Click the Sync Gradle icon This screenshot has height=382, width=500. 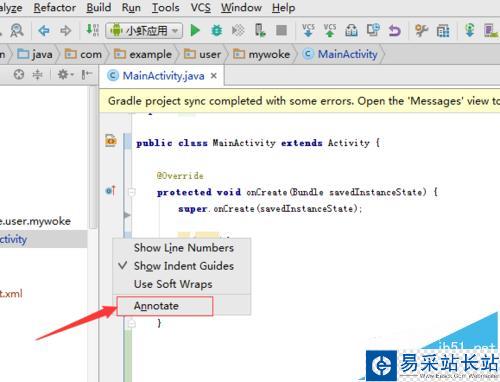(470, 31)
